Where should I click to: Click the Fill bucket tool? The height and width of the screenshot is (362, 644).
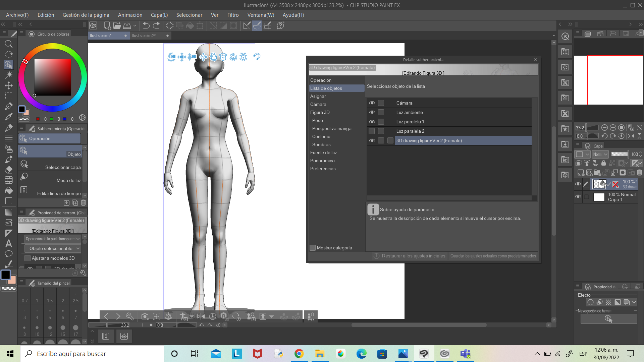(9, 190)
